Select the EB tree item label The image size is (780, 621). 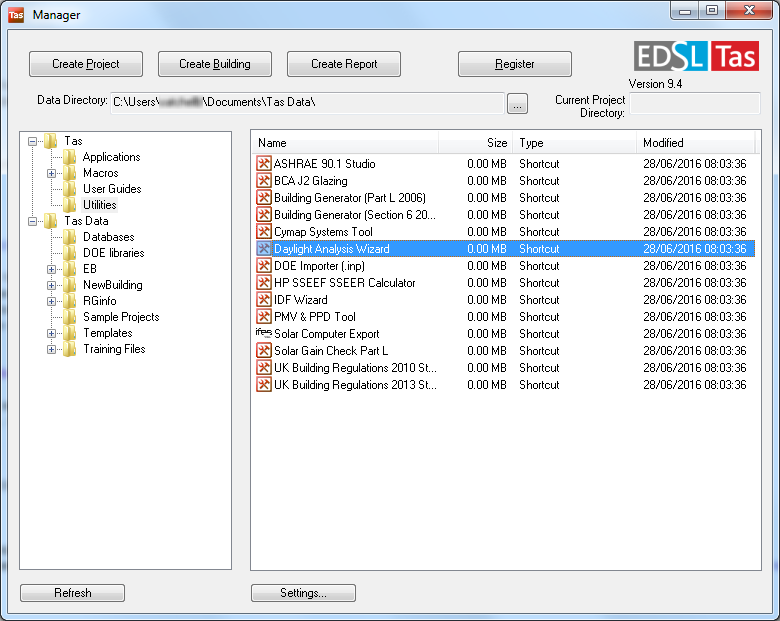tap(90, 269)
